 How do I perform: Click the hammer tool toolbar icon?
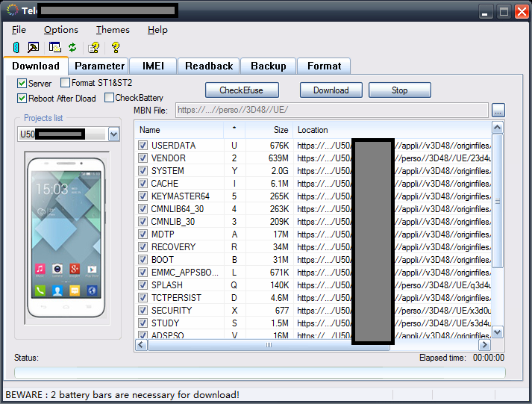34,48
